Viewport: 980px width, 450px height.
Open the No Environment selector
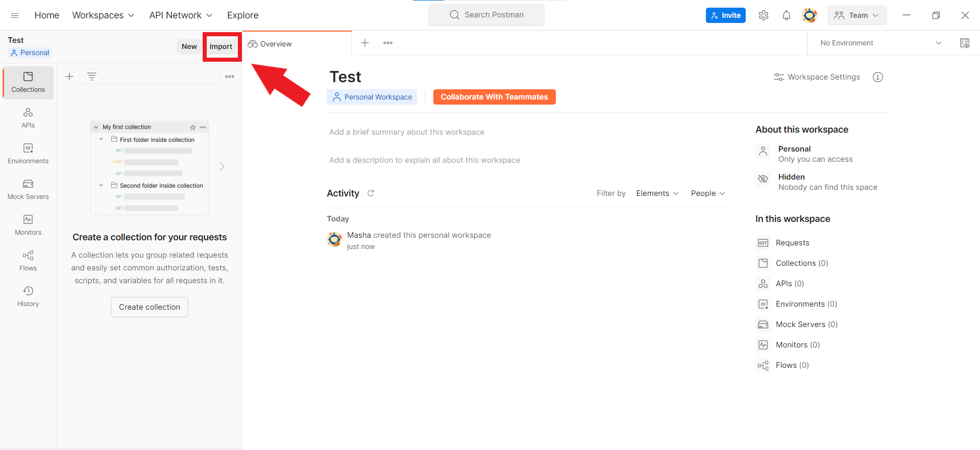[881, 43]
